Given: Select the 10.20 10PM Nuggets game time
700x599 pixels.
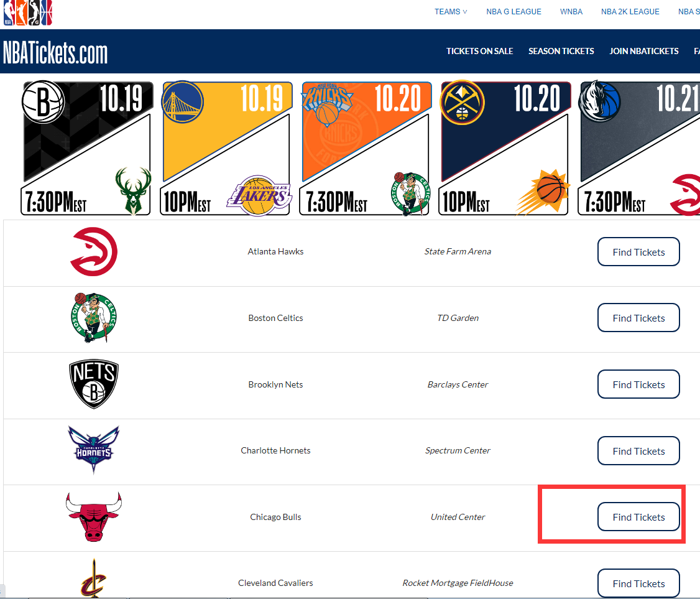Looking at the screenshot, I should pyautogui.click(x=466, y=202).
